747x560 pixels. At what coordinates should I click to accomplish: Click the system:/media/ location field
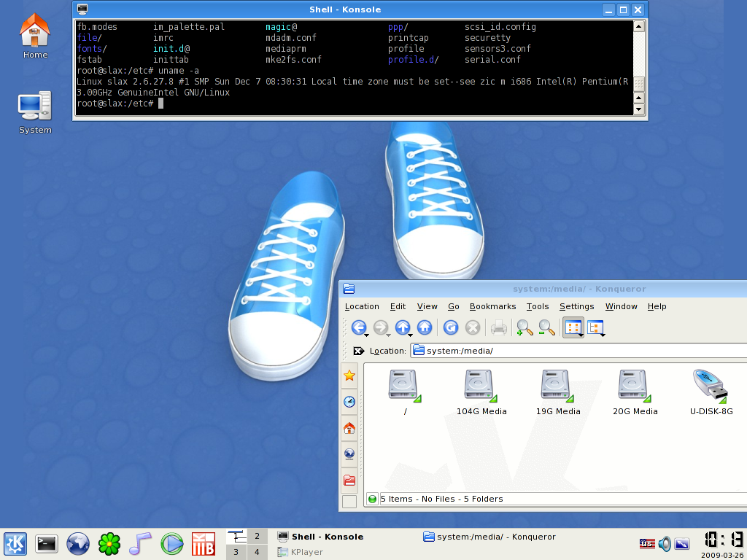pos(578,351)
